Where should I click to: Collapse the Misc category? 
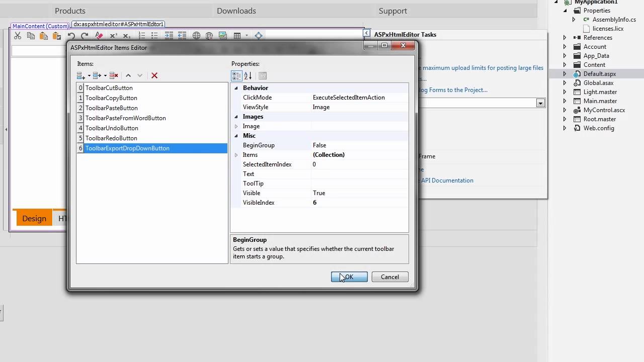point(236,136)
